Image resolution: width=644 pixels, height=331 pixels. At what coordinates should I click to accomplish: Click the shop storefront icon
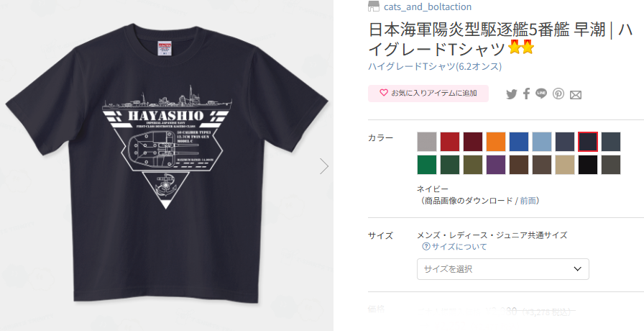pos(373,6)
